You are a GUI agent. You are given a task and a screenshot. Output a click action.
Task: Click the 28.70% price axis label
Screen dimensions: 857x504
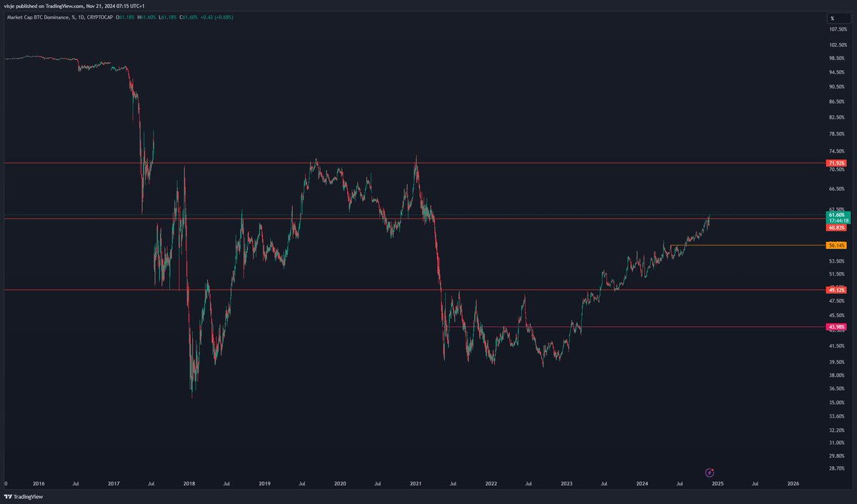(837, 468)
